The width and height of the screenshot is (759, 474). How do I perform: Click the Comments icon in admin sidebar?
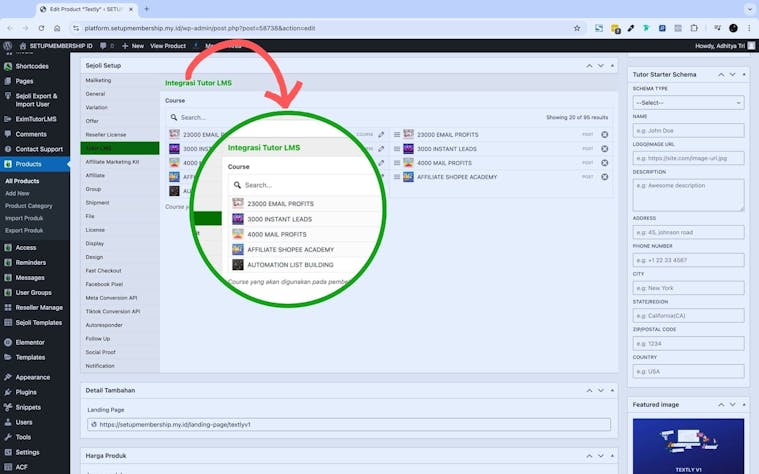tap(8, 134)
